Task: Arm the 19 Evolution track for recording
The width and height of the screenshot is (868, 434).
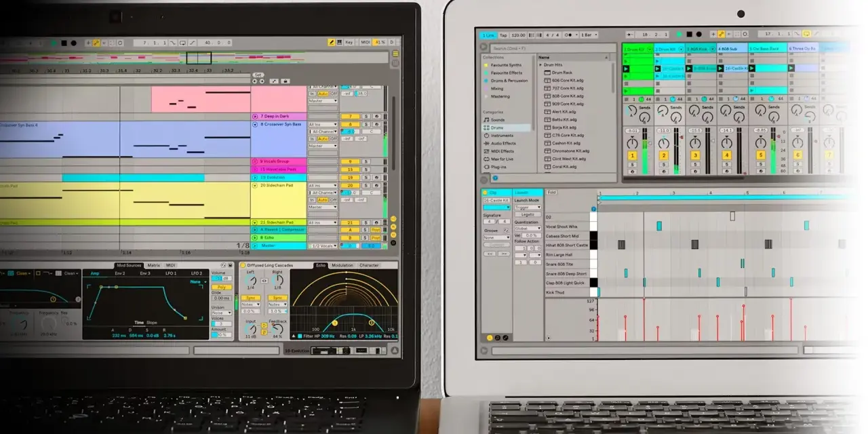Action: pos(376,177)
